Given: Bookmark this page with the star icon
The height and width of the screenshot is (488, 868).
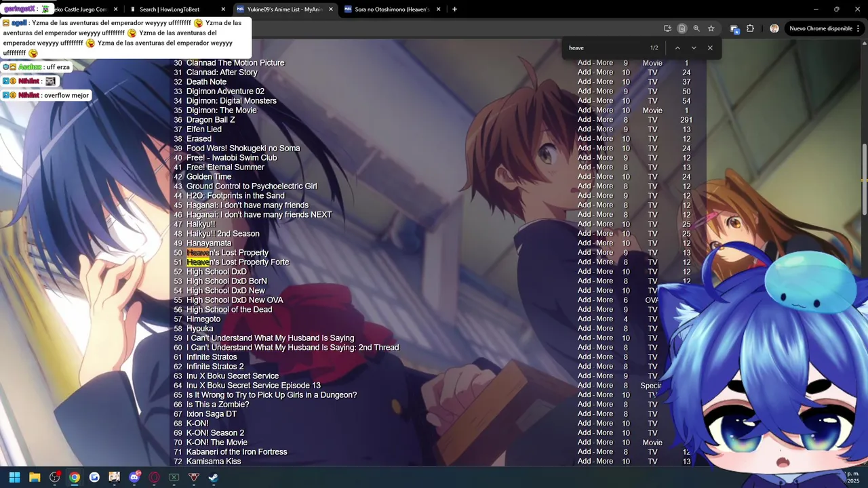Looking at the screenshot, I should pyautogui.click(x=711, y=28).
